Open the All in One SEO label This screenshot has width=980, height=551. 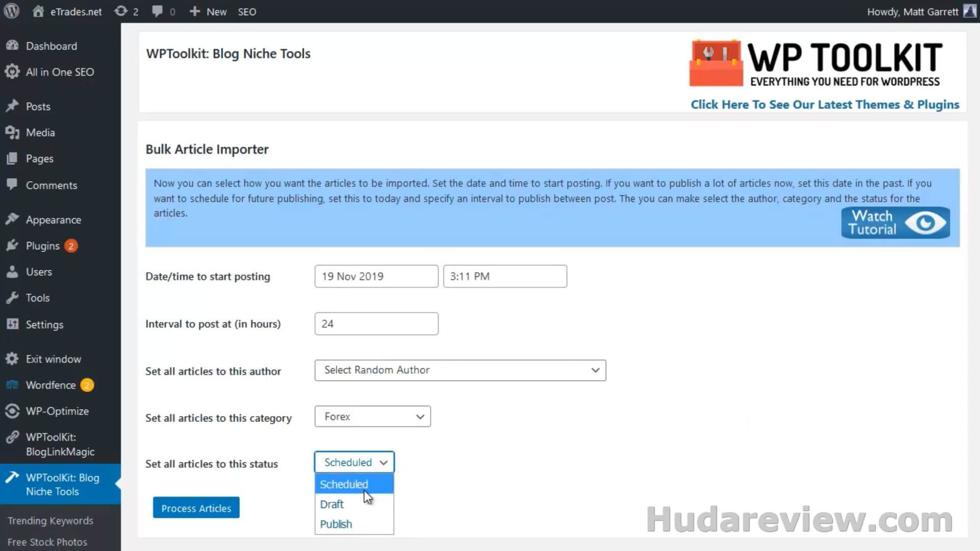click(x=60, y=72)
